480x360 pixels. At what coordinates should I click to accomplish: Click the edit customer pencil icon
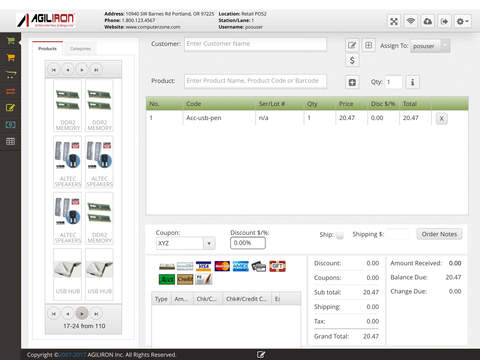(352, 45)
